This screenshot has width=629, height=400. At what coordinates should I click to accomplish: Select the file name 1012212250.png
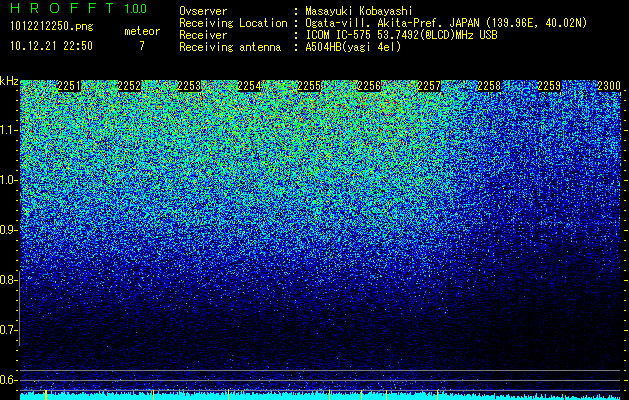[52, 27]
